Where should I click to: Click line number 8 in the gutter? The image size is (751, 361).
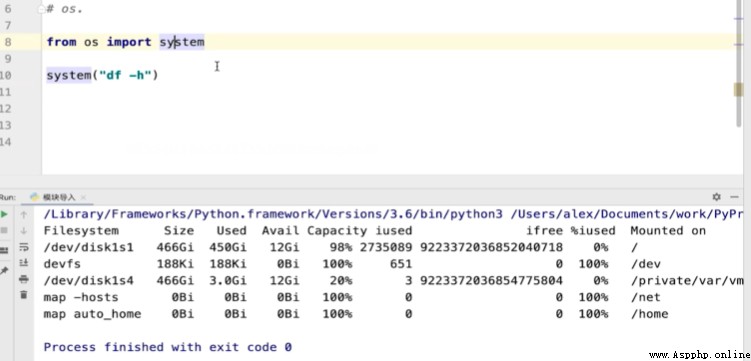[8, 42]
